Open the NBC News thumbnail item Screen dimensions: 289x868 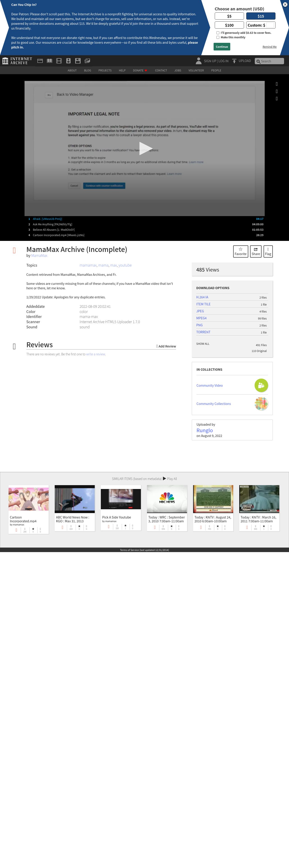[x=167, y=499]
